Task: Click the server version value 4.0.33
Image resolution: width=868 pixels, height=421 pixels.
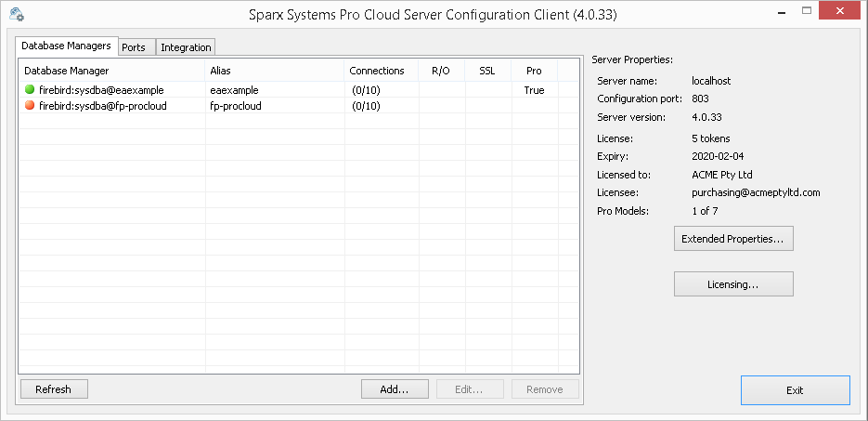Action: point(706,117)
